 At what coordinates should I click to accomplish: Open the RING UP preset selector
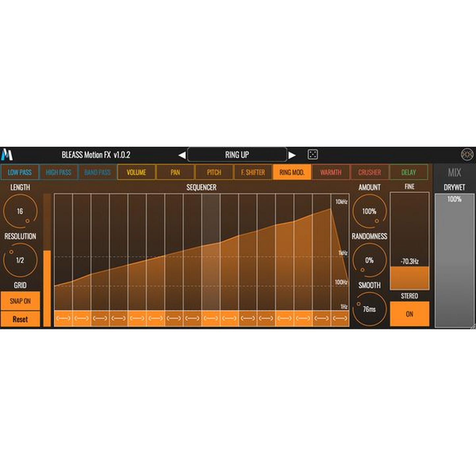[237, 154]
